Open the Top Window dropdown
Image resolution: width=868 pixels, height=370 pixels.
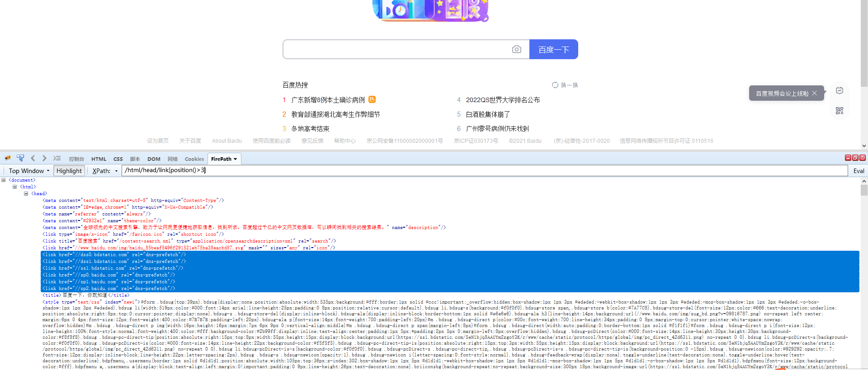pos(29,171)
